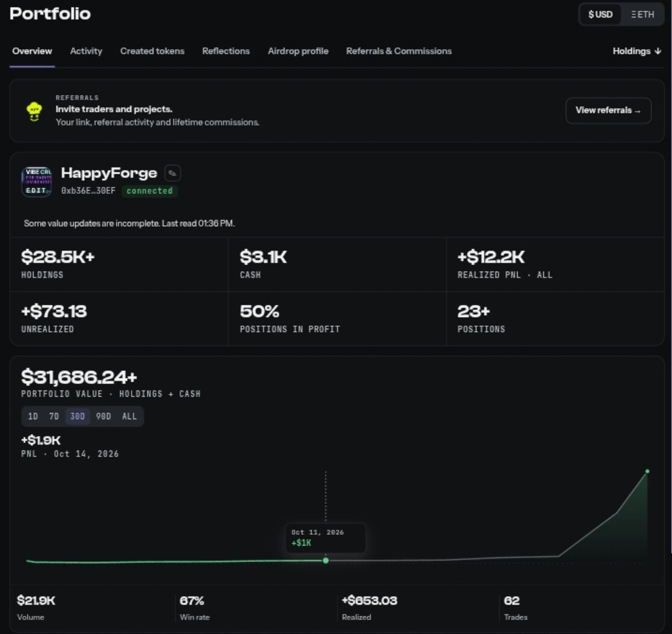
Task: Select the 7D time range
Action: pos(54,416)
